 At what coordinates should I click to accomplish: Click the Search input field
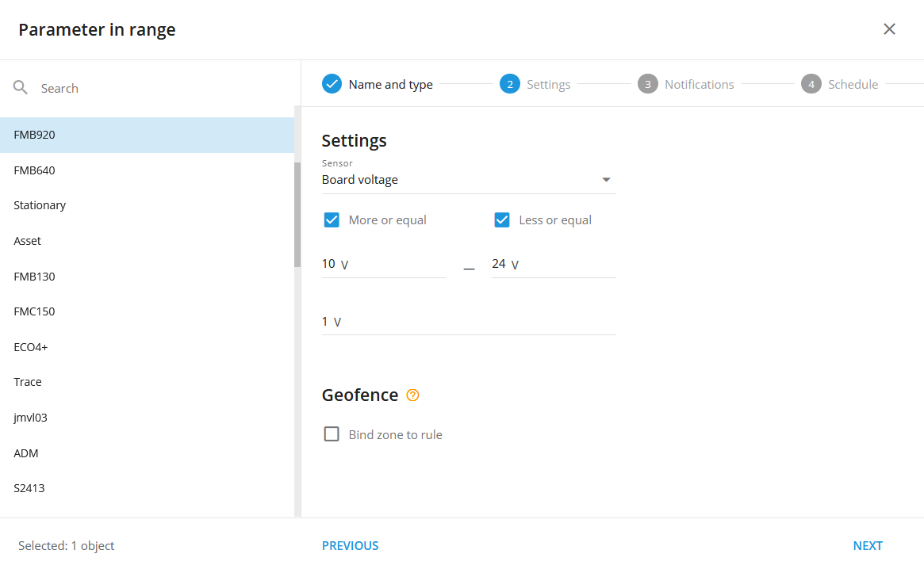pos(159,88)
